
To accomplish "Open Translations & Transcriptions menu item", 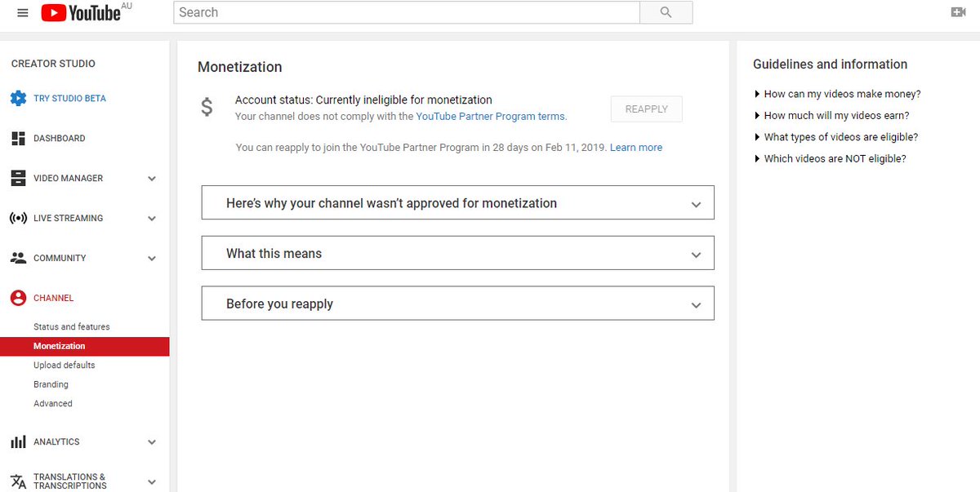I will point(70,481).
